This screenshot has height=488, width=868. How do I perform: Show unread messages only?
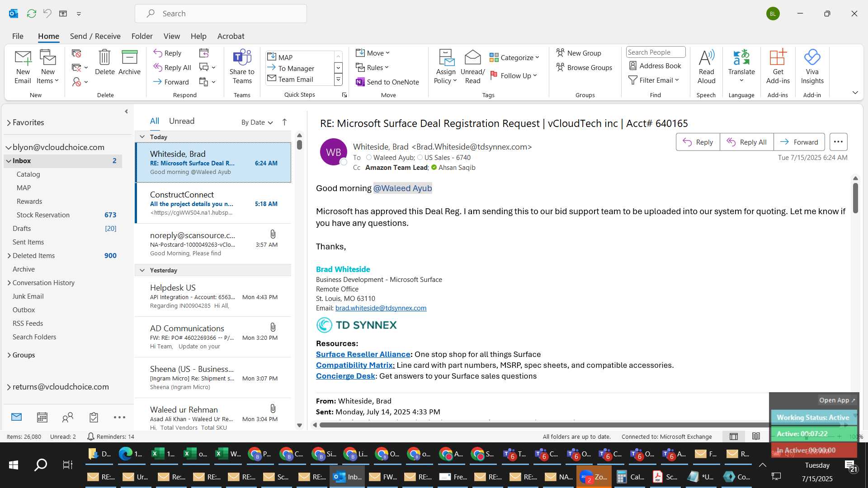click(182, 121)
